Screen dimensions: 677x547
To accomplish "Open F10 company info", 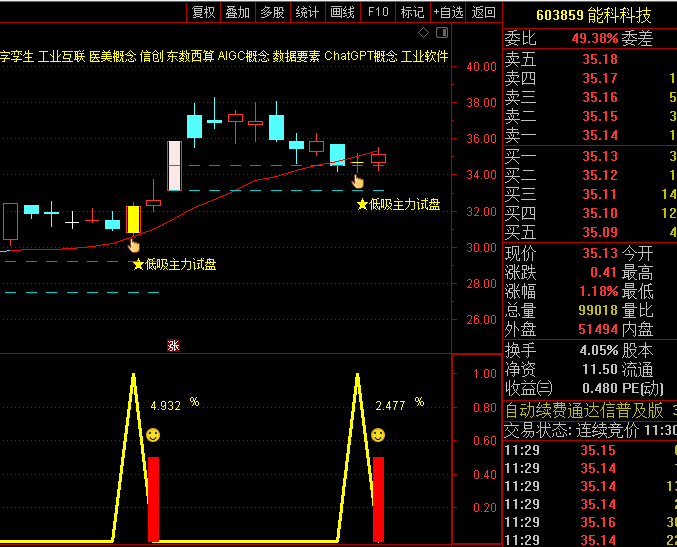I will click(378, 12).
